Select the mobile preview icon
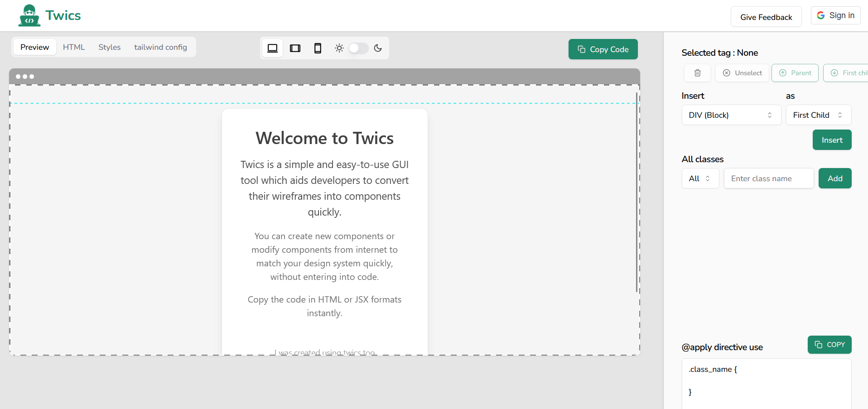The width and height of the screenshot is (868, 409). click(x=318, y=48)
